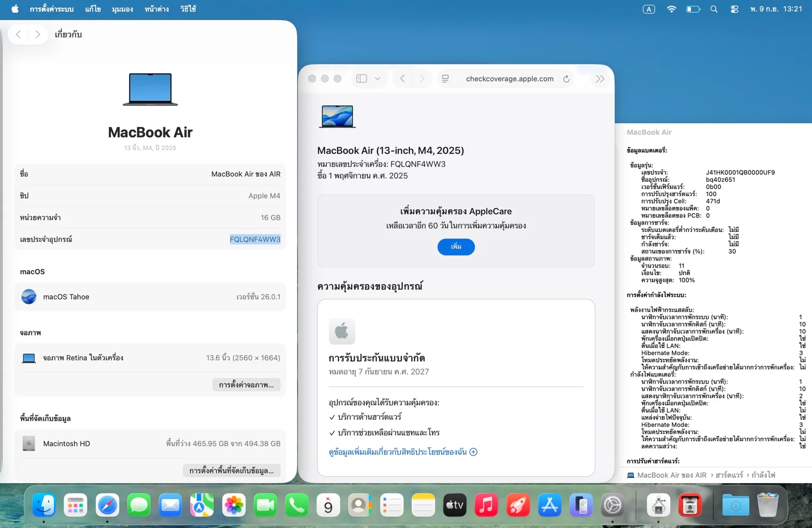
Task: Open Calendar icon showing 9
Action: pyautogui.click(x=328, y=506)
